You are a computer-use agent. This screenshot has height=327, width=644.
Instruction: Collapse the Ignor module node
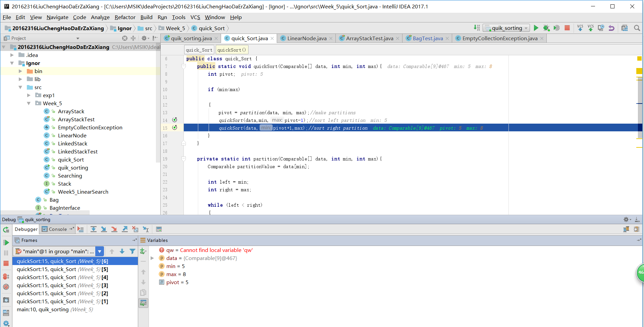coord(12,63)
